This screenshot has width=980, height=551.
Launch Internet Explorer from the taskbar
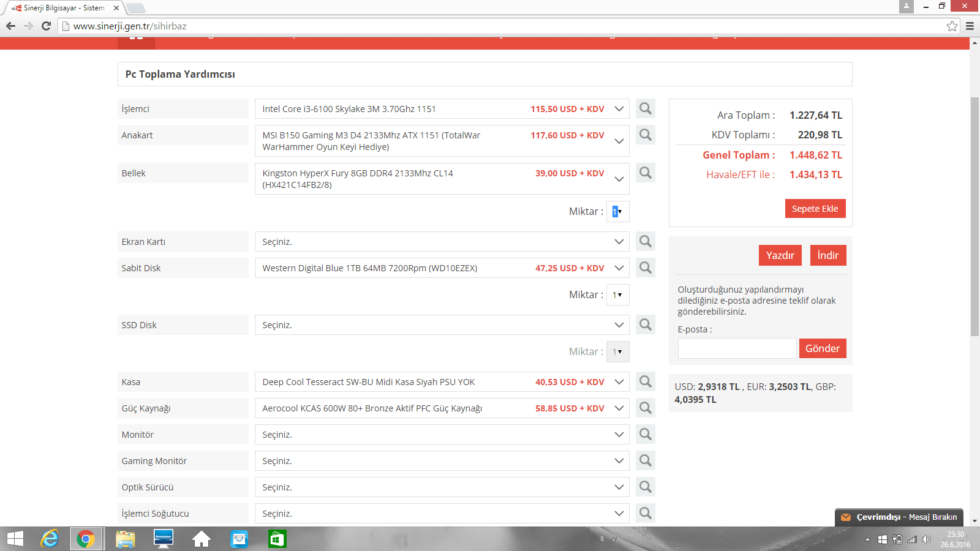(x=50, y=539)
